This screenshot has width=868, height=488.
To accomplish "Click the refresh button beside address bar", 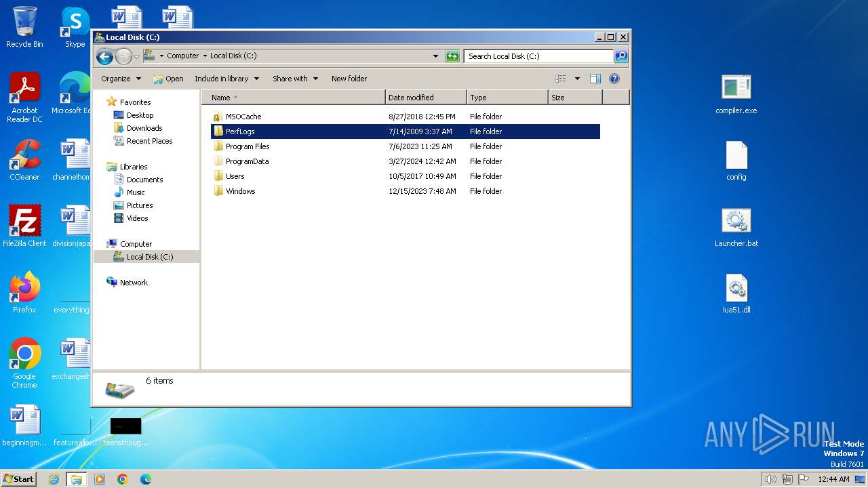I will point(452,56).
